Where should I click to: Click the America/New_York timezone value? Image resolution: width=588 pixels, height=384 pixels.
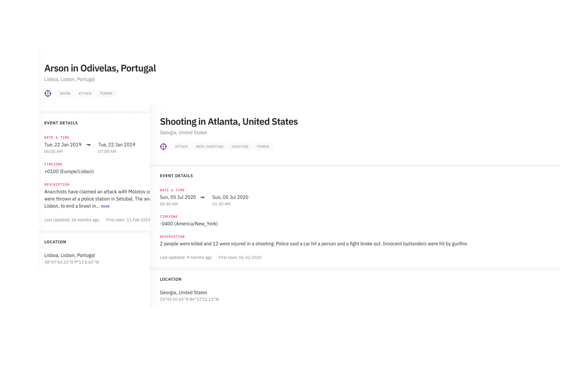point(189,224)
